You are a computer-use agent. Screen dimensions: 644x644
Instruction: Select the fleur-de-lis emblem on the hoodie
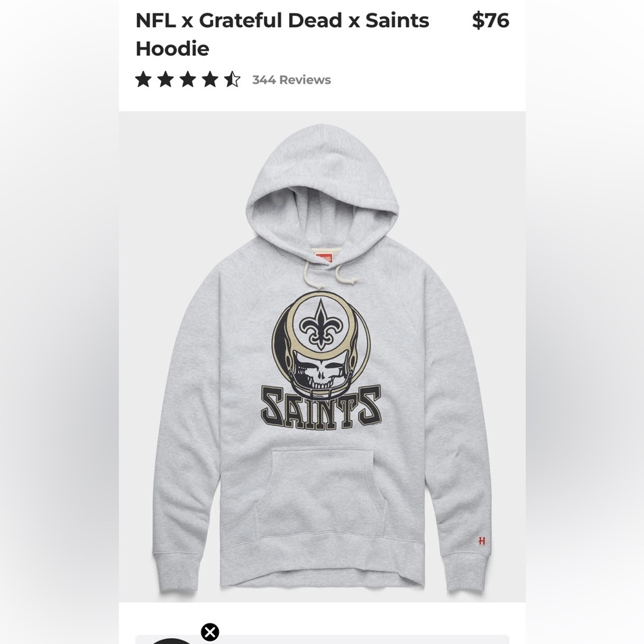click(x=322, y=325)
